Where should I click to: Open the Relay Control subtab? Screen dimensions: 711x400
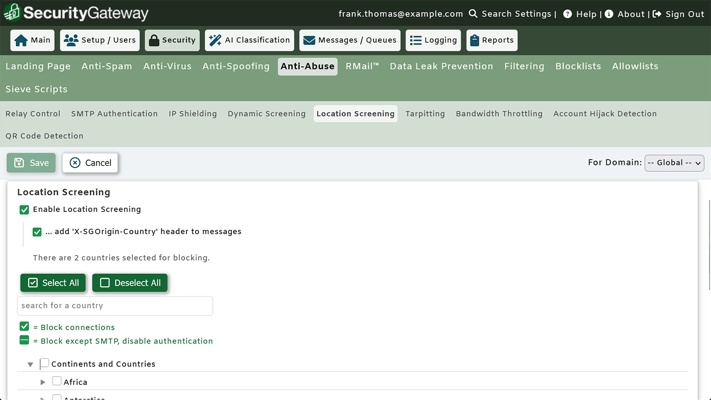click(33, 114)
